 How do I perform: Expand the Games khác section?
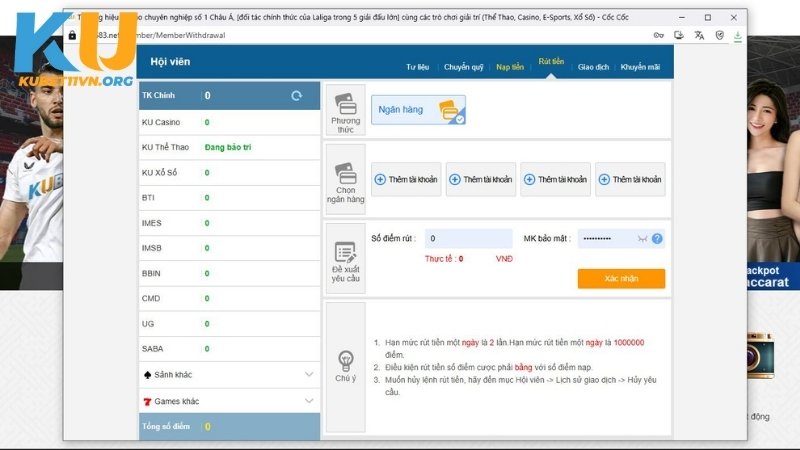coord(308,401)
